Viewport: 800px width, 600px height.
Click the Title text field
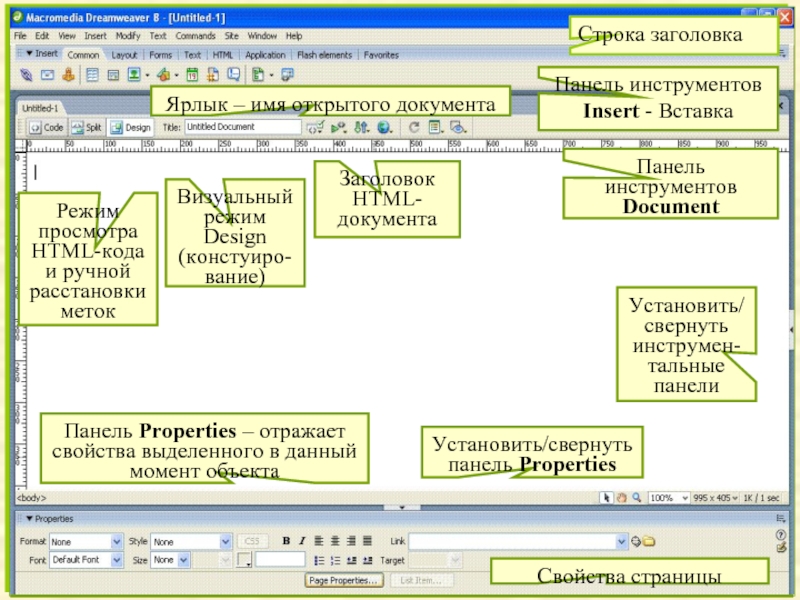click(x=243, y=127)
